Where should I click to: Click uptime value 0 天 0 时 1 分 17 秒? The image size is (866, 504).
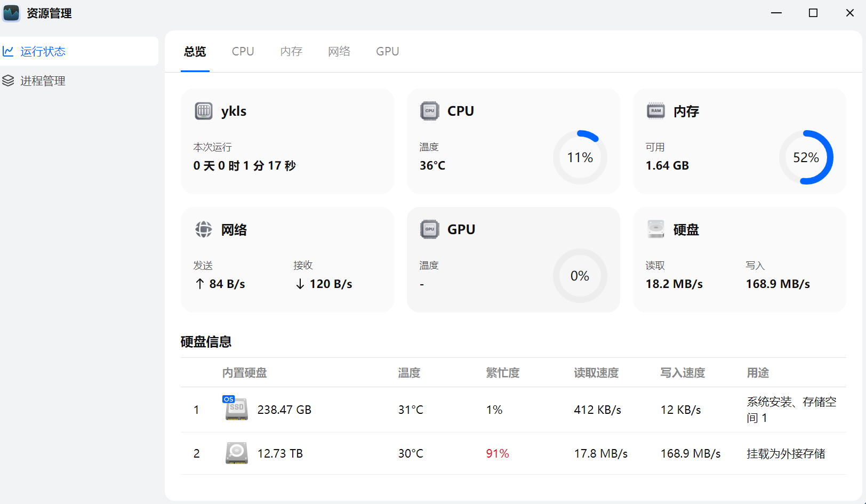click(244, 165)
